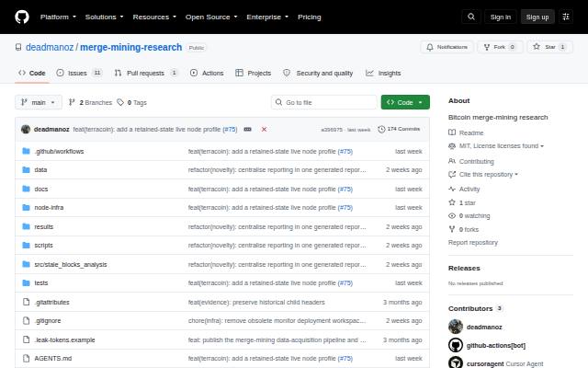Click the Activity pulse link in About
Screen dimensions: 588x368
click(464, 189)
